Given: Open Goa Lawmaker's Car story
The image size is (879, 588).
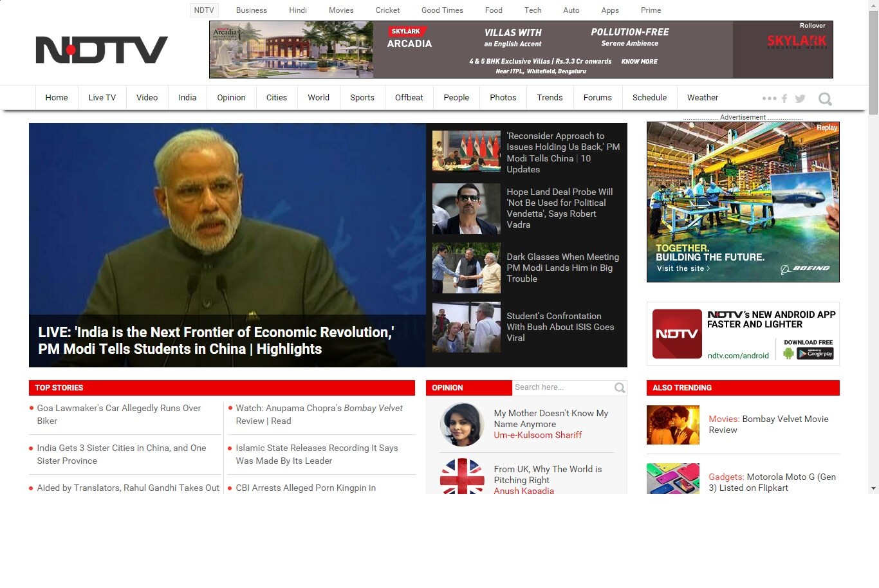Looking at the screenshot, I should [x=119, y=414].
